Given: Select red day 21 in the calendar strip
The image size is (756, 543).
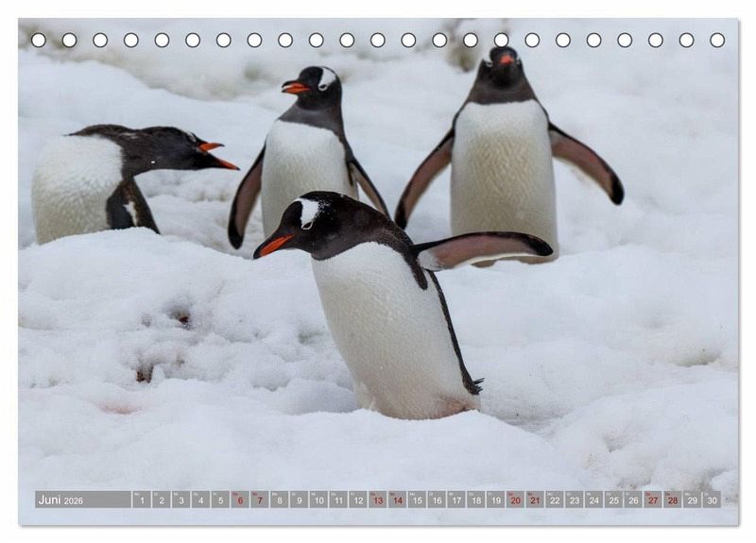Looking at the screenshot, I should tap(535, 500).
